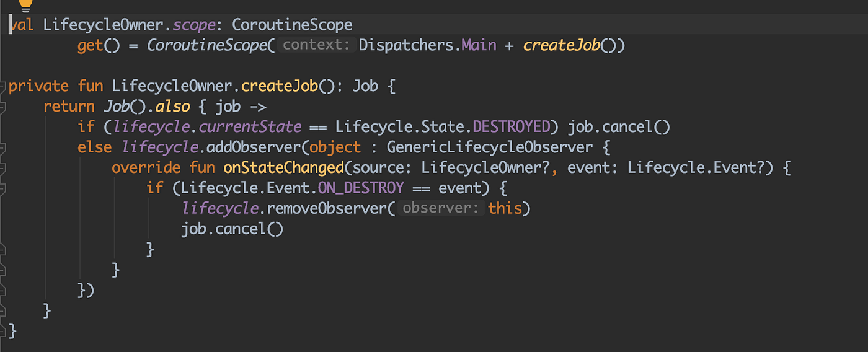Click the 'get' accessor keyword

90,46
